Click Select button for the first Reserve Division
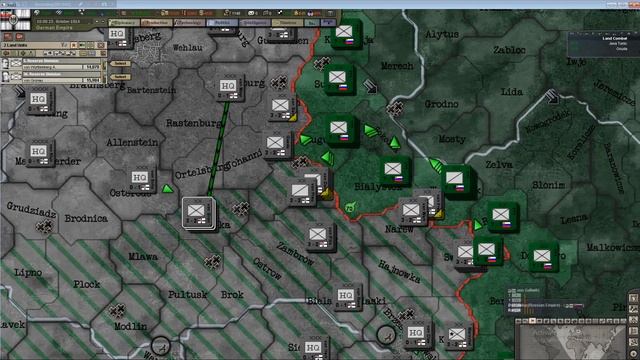This screenshot has height=360, width=640. pyautogui.click(x=120, y=64)
